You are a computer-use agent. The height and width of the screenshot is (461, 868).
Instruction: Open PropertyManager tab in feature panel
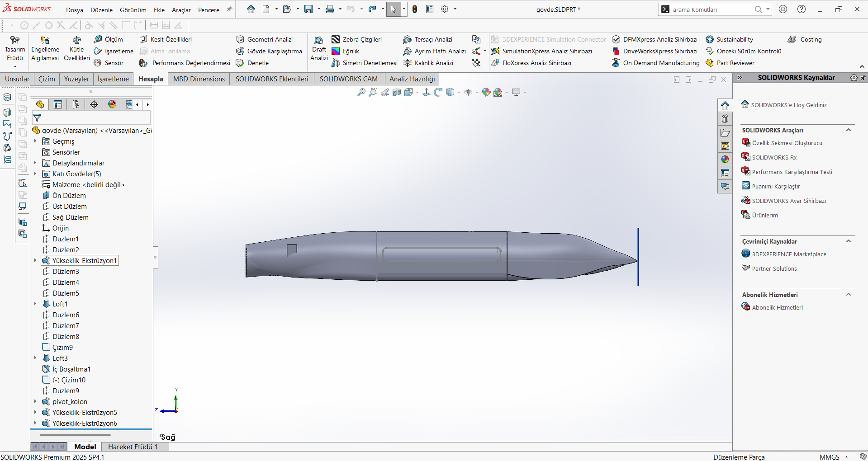click(x=58, y=104)
